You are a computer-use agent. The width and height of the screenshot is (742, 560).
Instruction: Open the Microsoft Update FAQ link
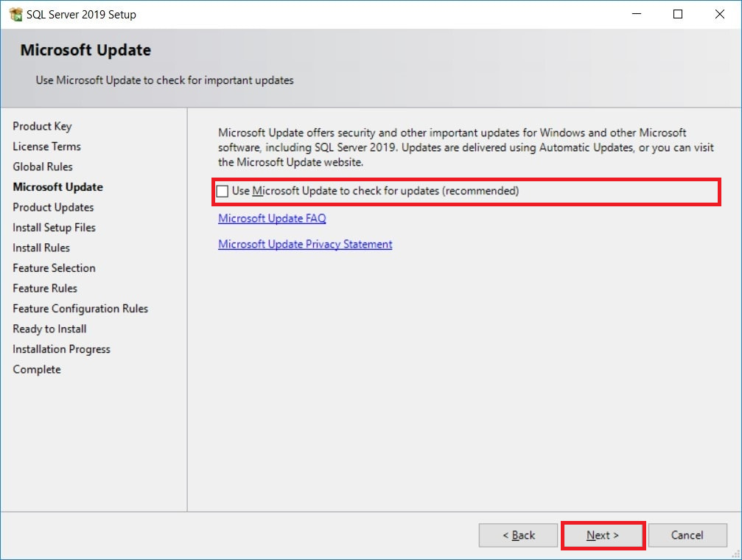[272, 218]
